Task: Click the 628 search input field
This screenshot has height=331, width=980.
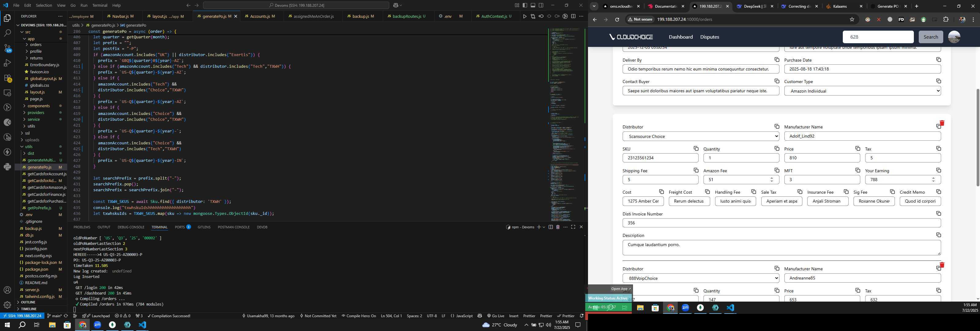Action: point(878,37)
